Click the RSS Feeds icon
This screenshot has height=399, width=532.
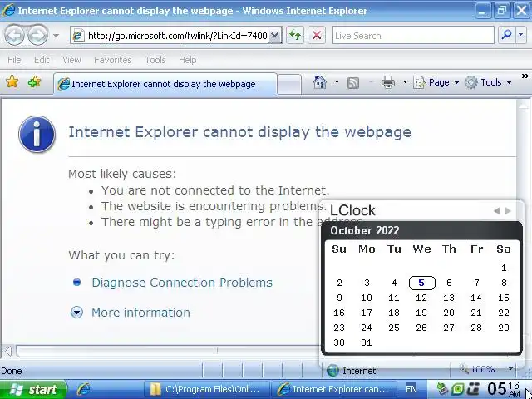(x=353, y=83)
